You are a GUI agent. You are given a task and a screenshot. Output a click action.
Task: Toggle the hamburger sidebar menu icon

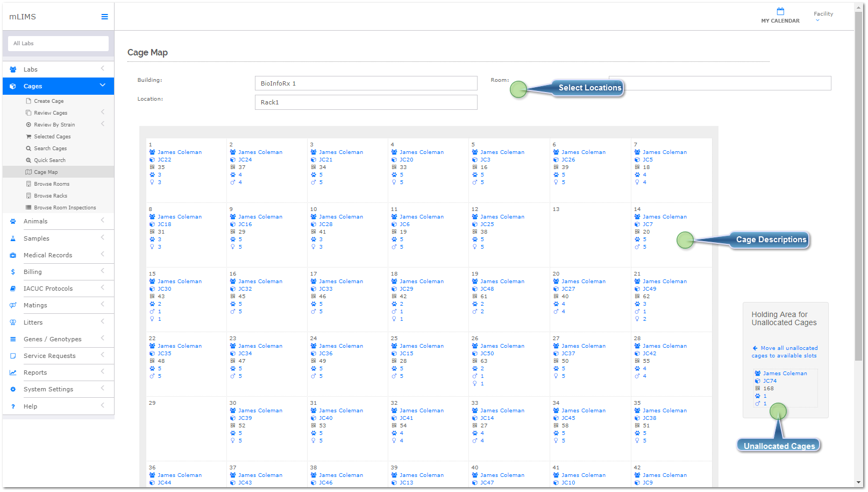tap(104, 17)
